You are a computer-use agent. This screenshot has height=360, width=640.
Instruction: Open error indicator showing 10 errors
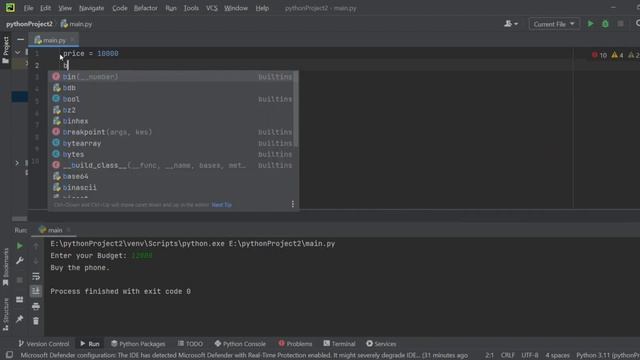(x=599, y=55)
